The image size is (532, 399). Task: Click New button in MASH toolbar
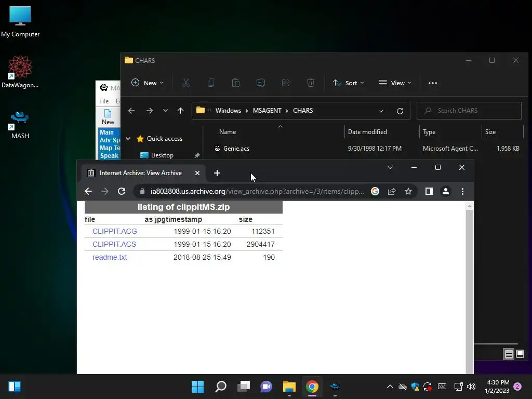(108, 117)
